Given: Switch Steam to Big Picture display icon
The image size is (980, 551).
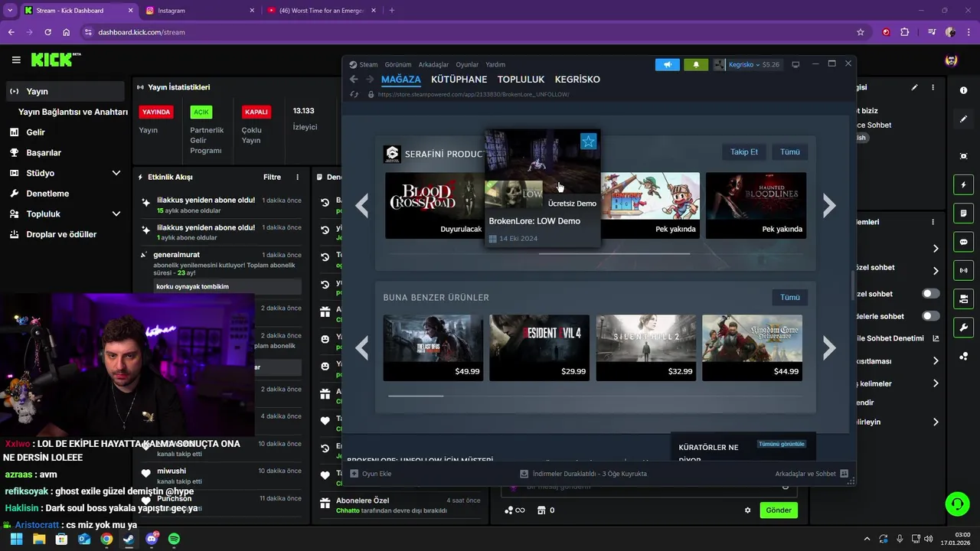Looking at the screenshot, I should coord(795,64).
